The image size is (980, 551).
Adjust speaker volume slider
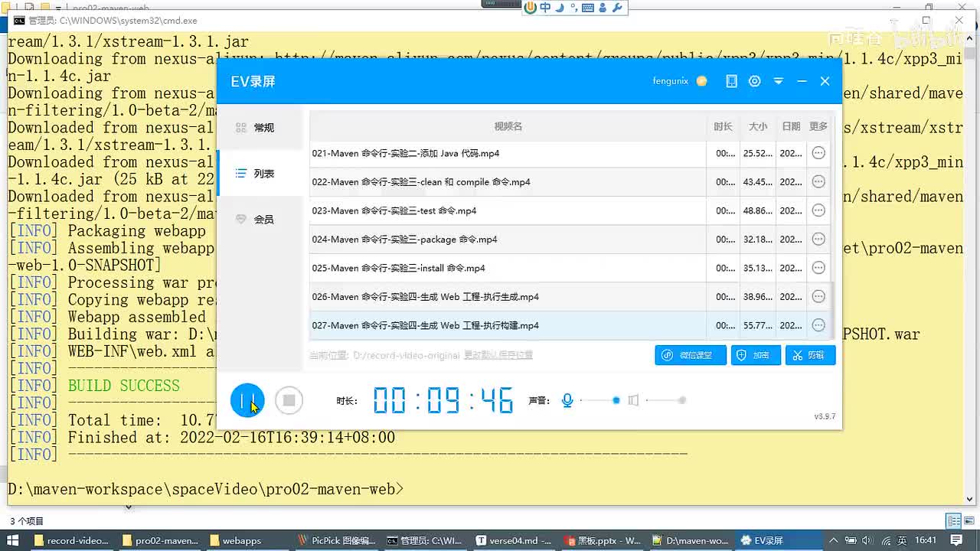pyautogui.click(x=665, y=400)
